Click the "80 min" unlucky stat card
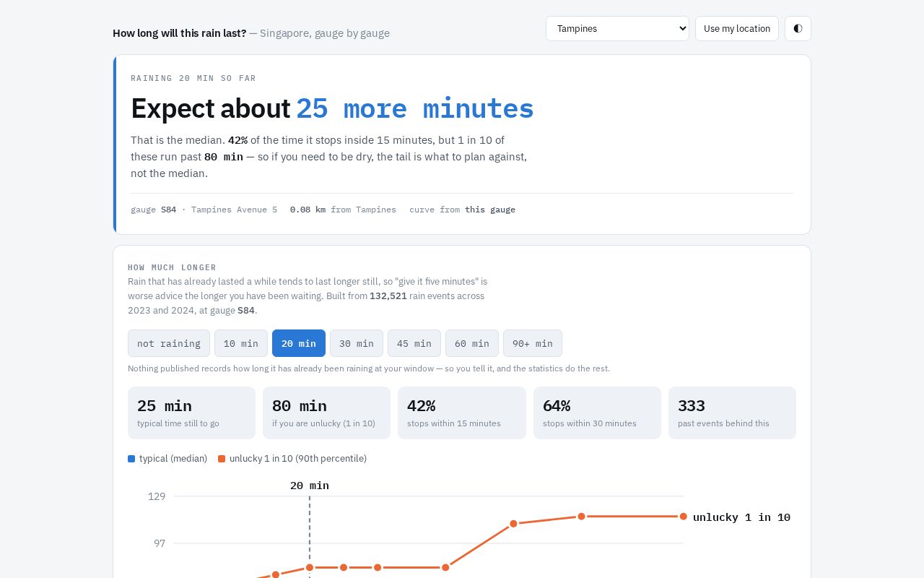 coord(326,413)
